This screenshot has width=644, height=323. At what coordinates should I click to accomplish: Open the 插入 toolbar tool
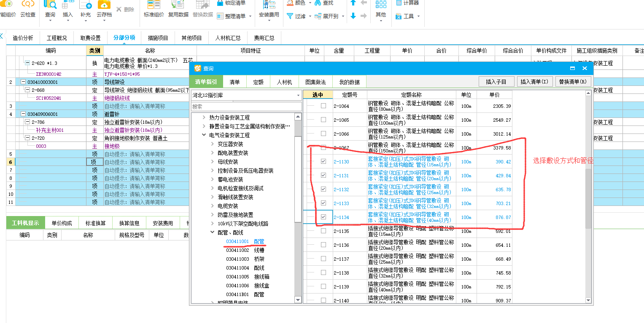pos(67,9)
